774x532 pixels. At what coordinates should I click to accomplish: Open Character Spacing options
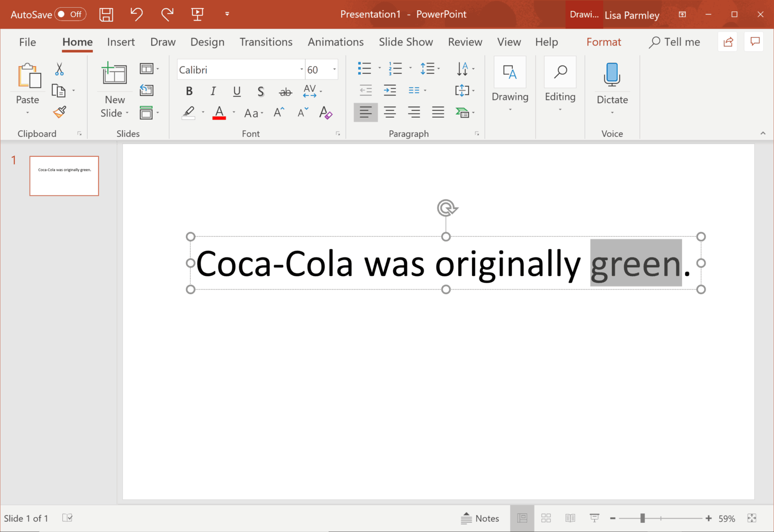312,91
